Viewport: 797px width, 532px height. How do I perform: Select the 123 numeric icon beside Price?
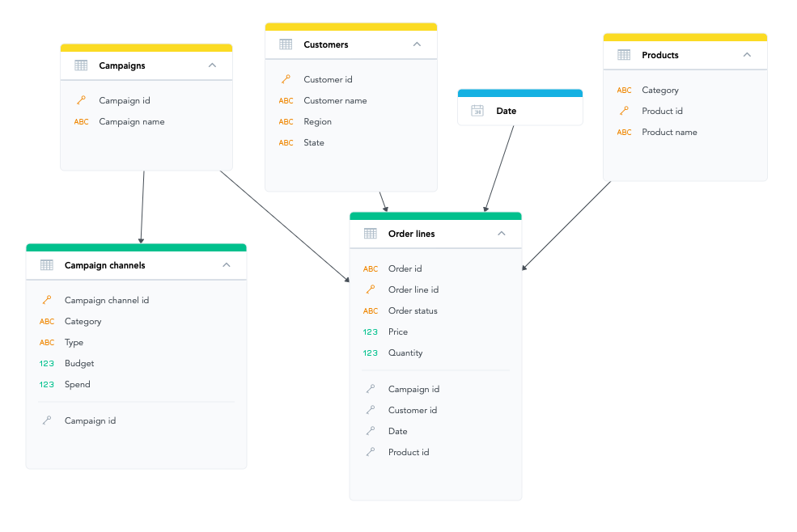click(371, 331)
